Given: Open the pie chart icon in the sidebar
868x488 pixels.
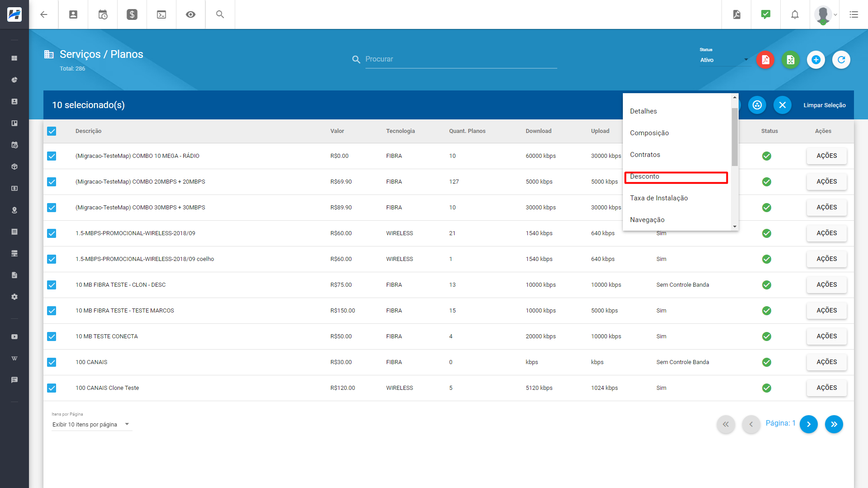Looking at the screenshot, I should (14, 80).
